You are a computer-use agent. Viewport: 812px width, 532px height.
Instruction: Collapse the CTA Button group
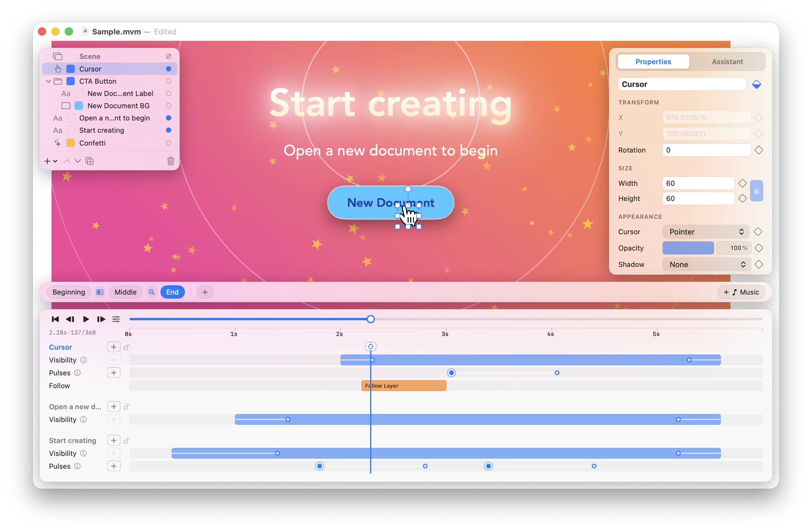coord(48,81)
